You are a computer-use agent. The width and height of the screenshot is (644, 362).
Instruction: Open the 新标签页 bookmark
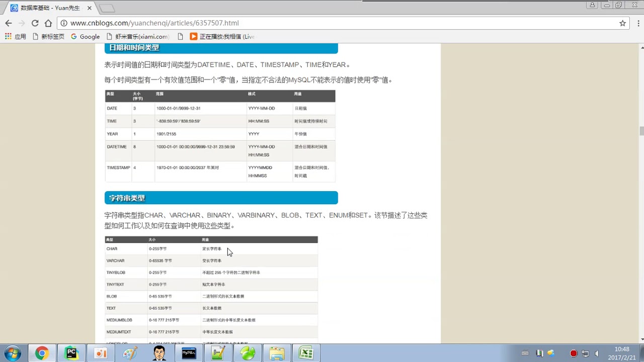point(48,37)
